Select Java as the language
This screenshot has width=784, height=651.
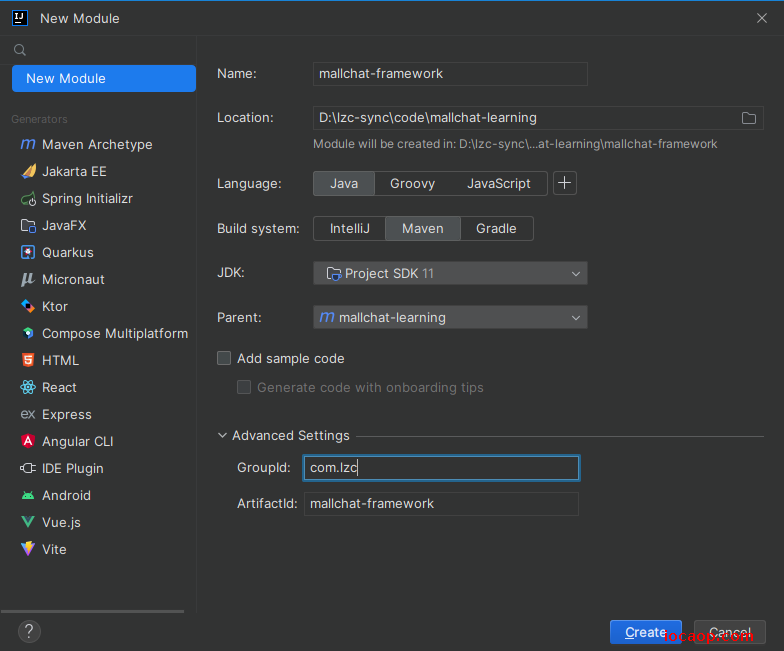tap(344, 184)
